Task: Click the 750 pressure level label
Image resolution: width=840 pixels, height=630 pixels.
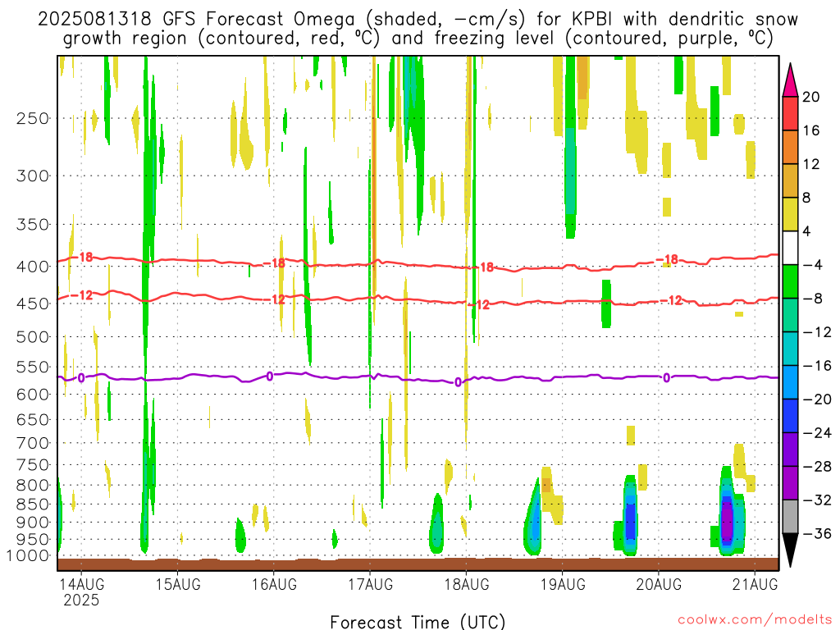Action: click(33, 465)
